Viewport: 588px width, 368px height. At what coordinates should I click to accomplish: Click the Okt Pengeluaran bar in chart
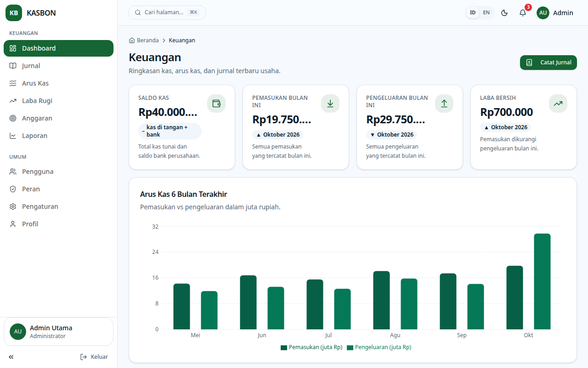coord(542,282)
